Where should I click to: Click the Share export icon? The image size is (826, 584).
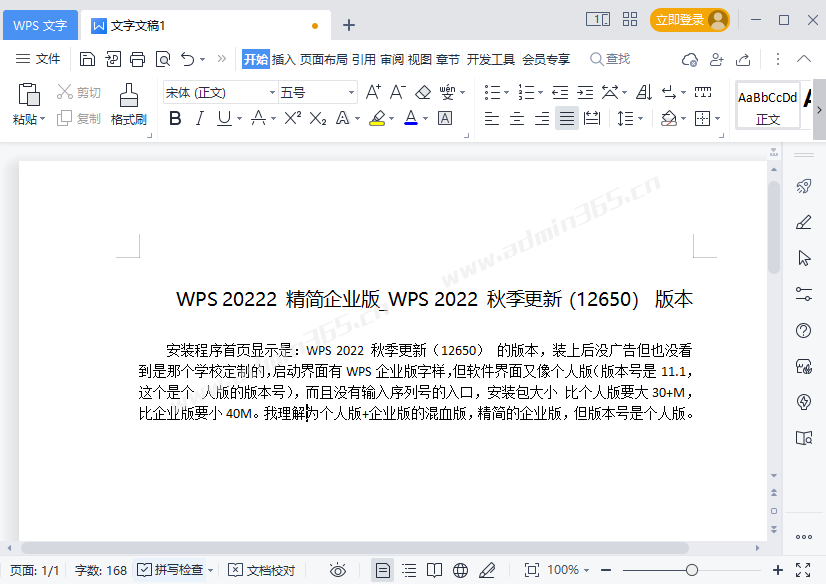click(743, 60)
